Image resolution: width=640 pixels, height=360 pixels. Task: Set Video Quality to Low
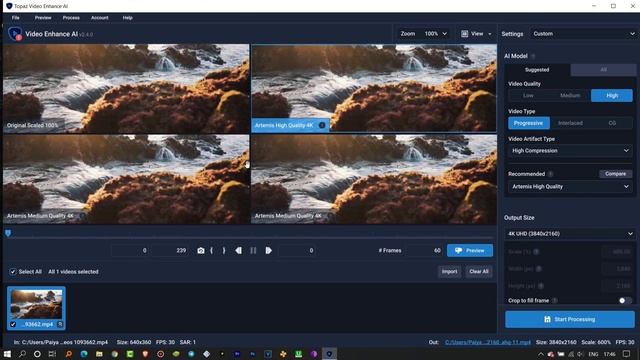(528, 96)
